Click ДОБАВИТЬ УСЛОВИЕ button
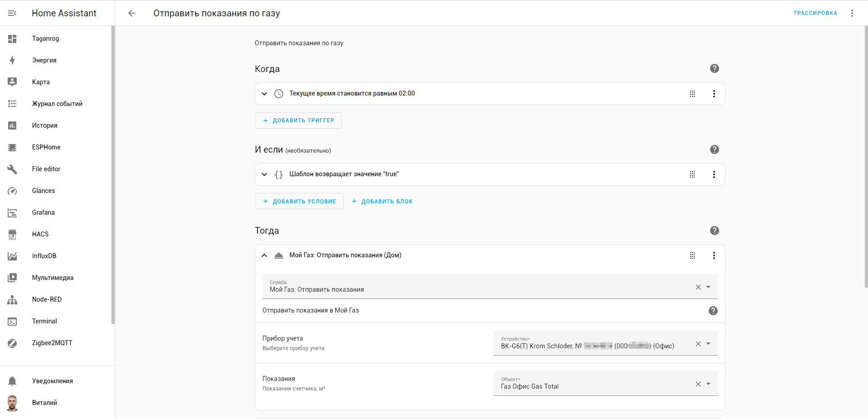Screen dimensions: 868x419 pyautogui.click(x=299, y=201)
